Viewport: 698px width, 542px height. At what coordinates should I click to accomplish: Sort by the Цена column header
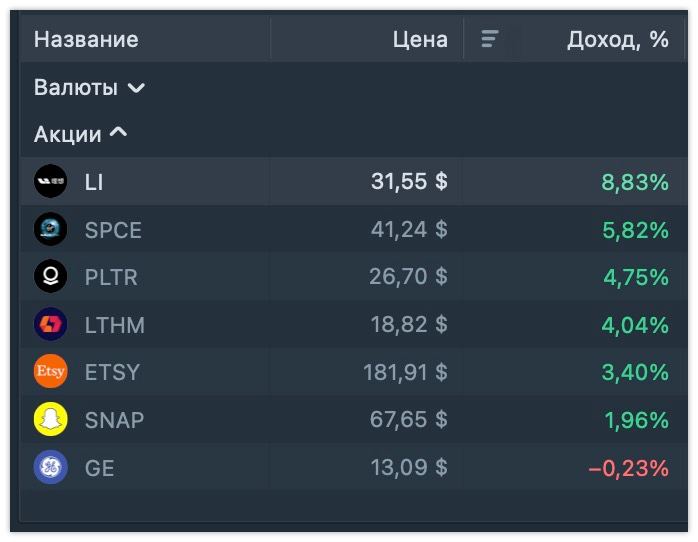pos(420,40)
